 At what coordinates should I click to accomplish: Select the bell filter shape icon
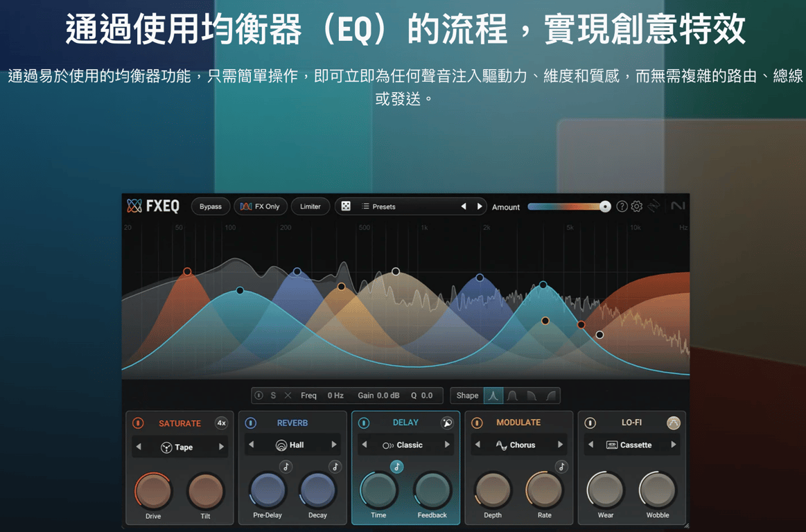point(493,396)
